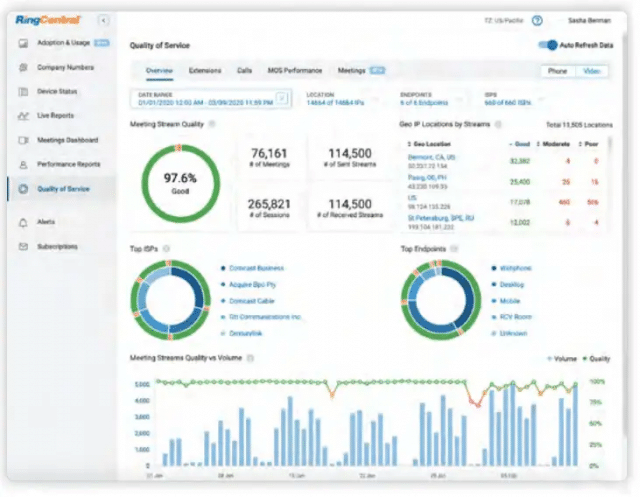
Task: Click the Comcast Business ISP link
Action: [x=258, y=268]
